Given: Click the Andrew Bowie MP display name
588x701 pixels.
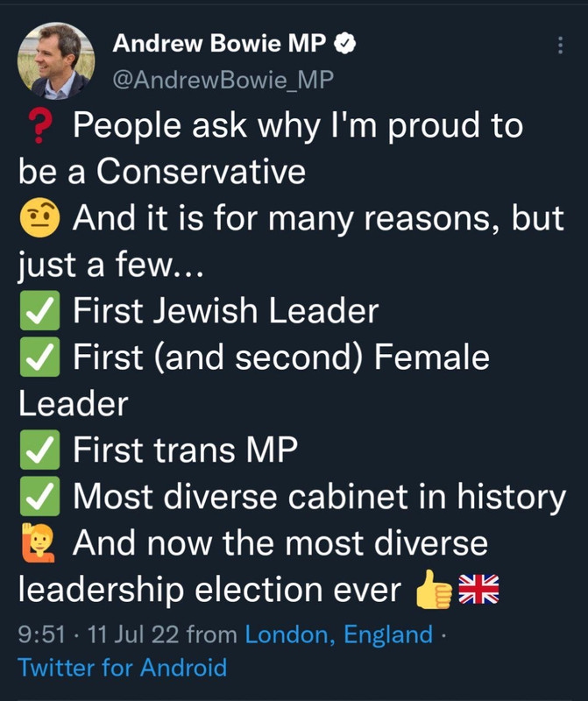Looking at the screenshot, I should point(223,42).
